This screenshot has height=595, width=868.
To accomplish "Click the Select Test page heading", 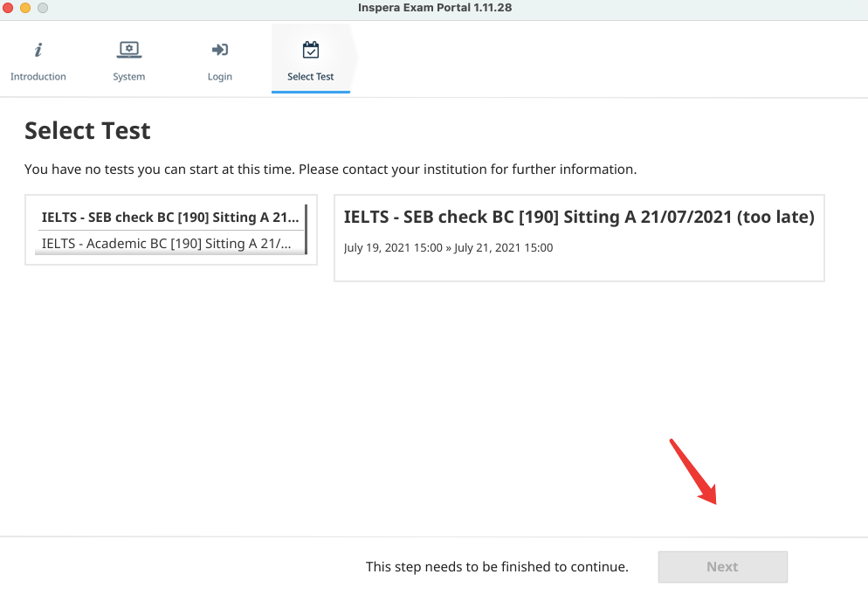I will click(87, 131).
